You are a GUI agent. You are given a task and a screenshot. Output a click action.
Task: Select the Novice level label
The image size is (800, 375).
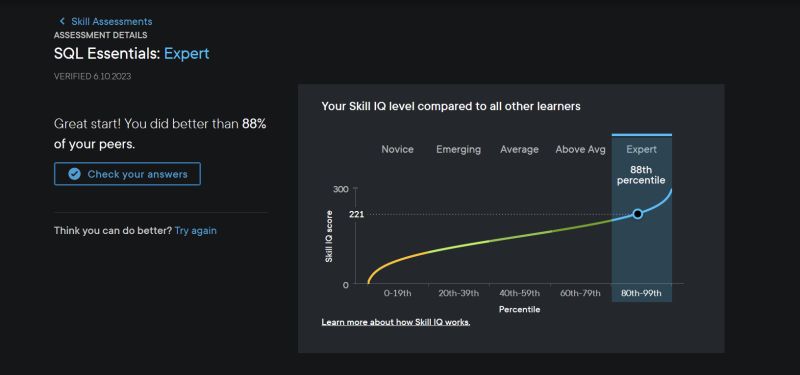coord(397,149)
